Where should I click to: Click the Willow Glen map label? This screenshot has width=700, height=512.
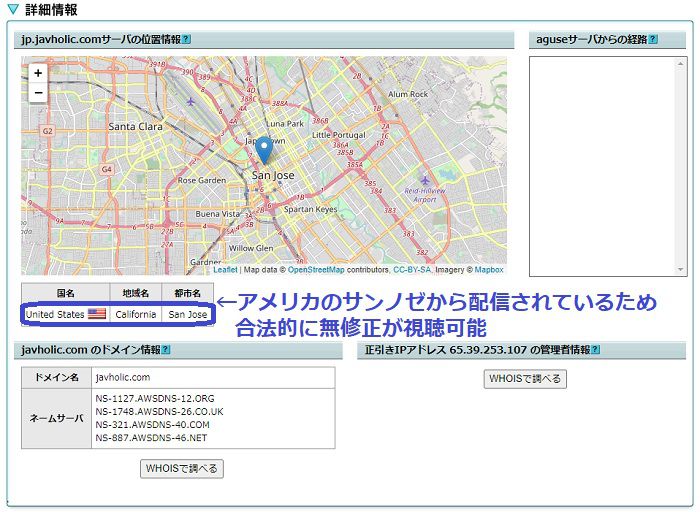tap(251, 248)
